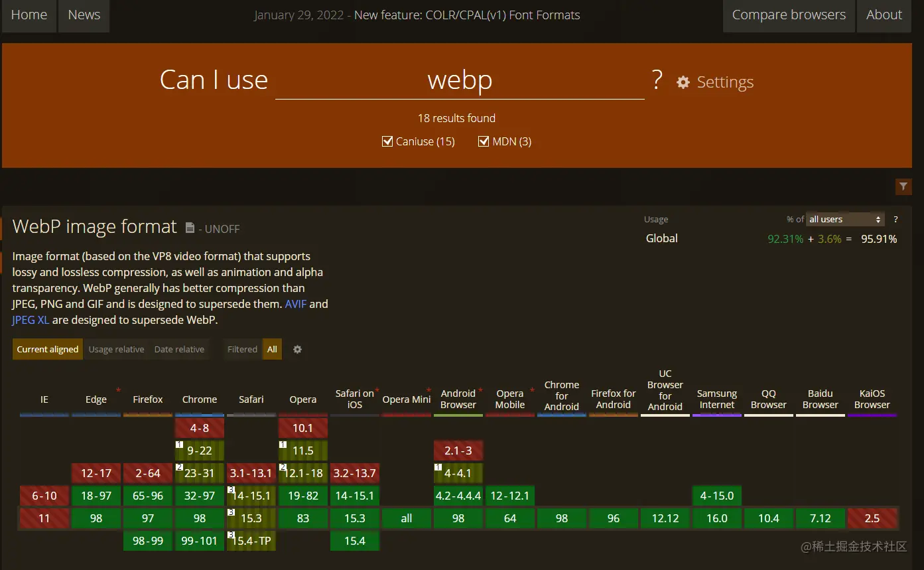This screenshot has width=924, height=570.
Task: Click the IE browser header
Action: click(44, 399)
